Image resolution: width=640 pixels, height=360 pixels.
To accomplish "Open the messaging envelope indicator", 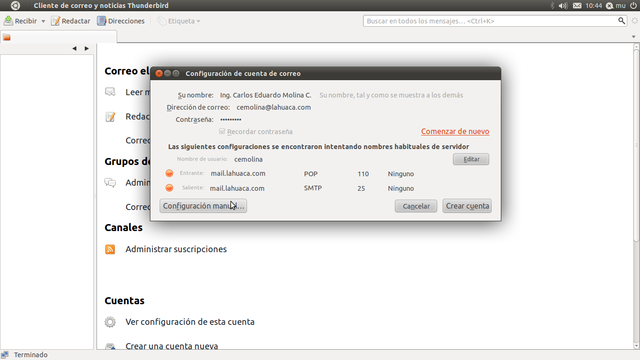I will tap(577, 5).
